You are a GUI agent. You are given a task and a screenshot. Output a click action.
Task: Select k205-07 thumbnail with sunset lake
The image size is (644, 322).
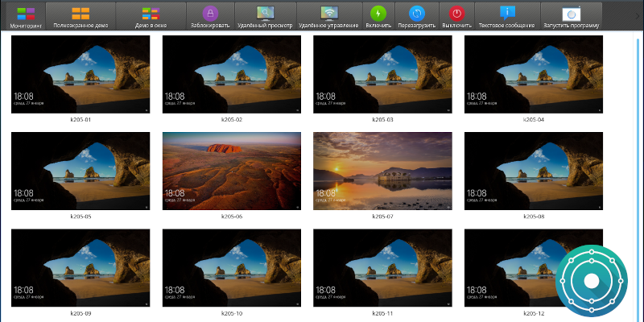[383, 171]
